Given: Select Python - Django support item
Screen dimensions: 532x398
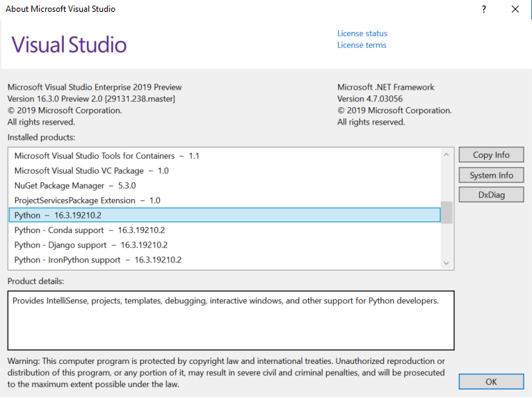Looking at the screenshot, I should (x=225, y=245).
